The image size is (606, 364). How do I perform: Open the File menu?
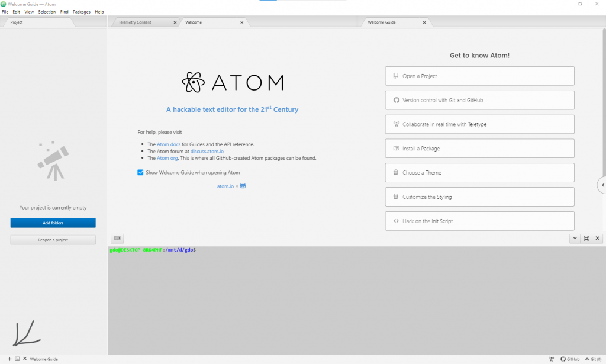pyautogui.click(x=5, y=12)
